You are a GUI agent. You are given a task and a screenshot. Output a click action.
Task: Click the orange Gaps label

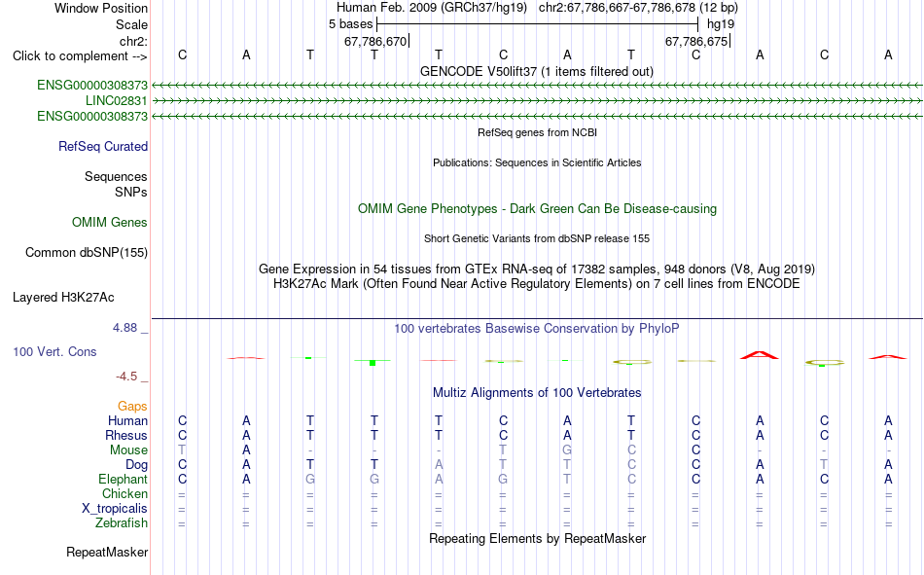tap(132, 406)
